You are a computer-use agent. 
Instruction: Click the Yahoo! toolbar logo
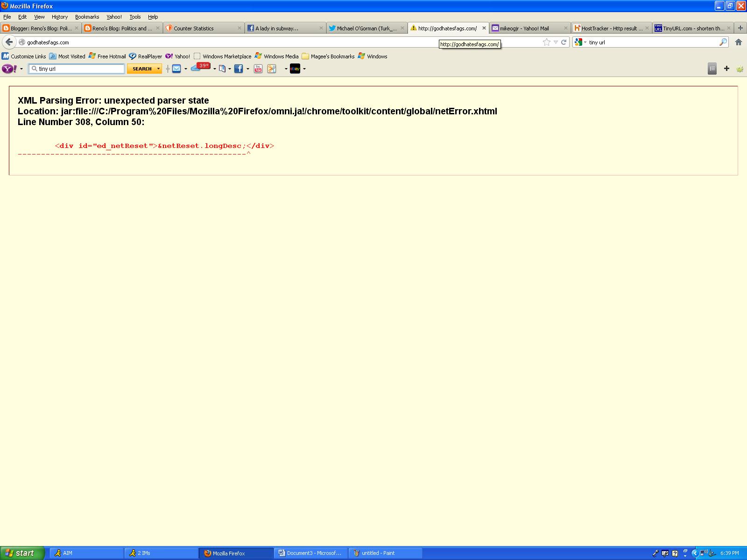(x=9, y=69)
